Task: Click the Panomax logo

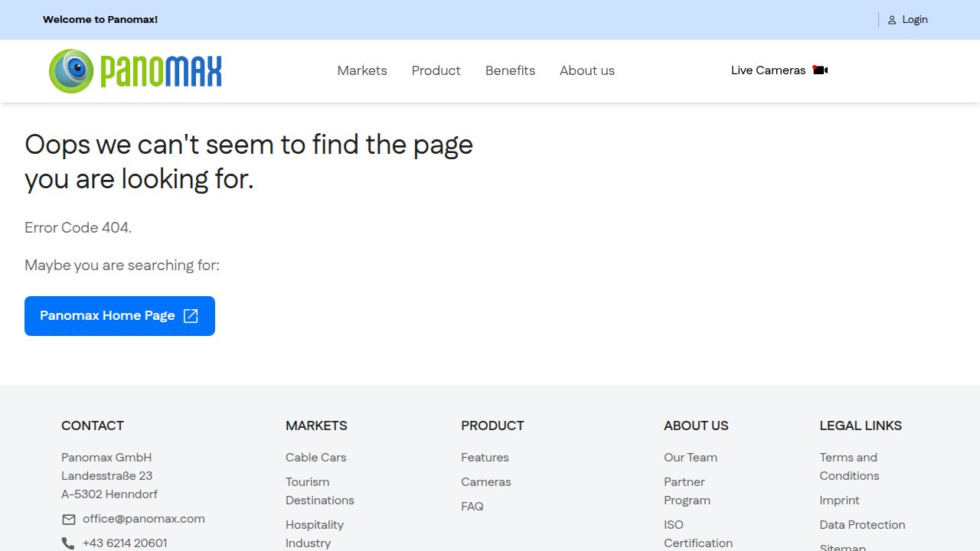Action: (x=136, y=70)
